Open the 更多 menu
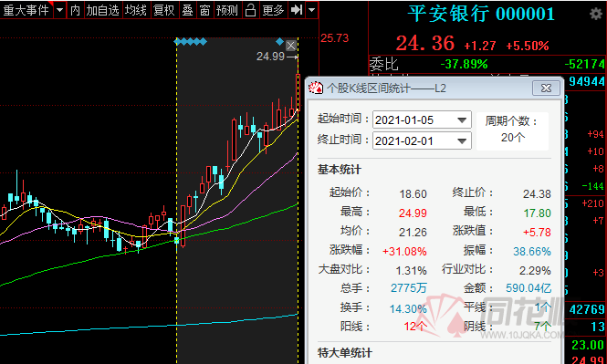Image resolution: width=607 pixels, height=364 pixels. click(x=273, y=10)
